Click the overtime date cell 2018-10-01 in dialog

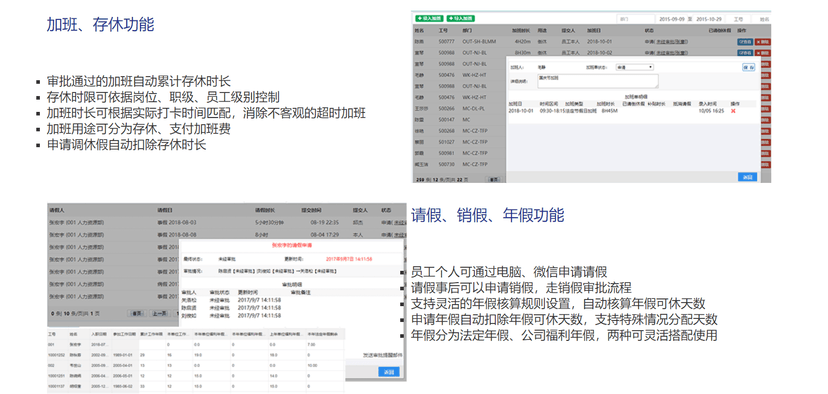521,111
